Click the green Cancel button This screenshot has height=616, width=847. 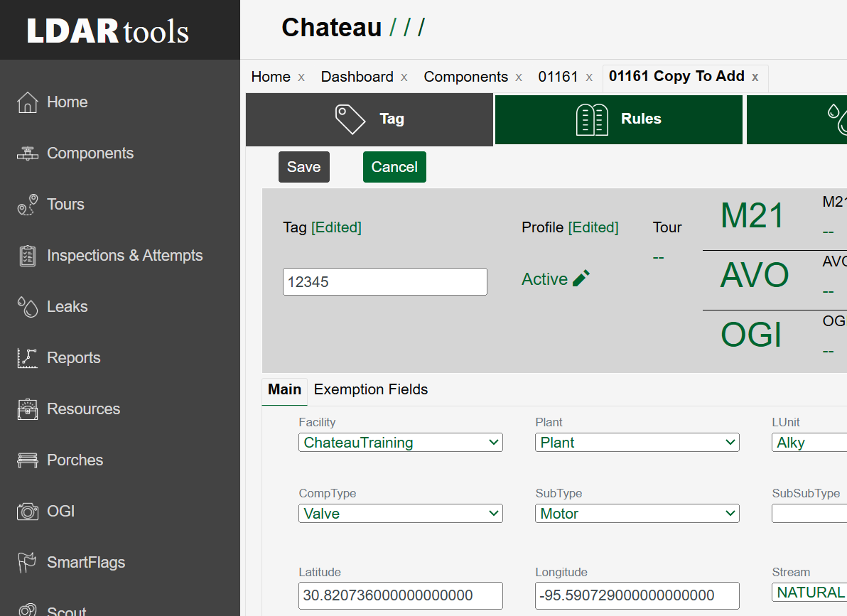394,167
